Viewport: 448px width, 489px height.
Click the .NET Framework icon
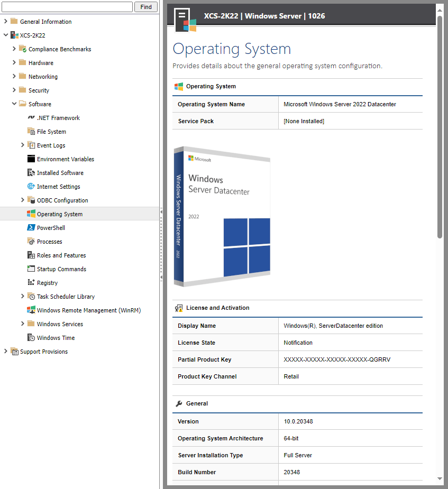31,117
